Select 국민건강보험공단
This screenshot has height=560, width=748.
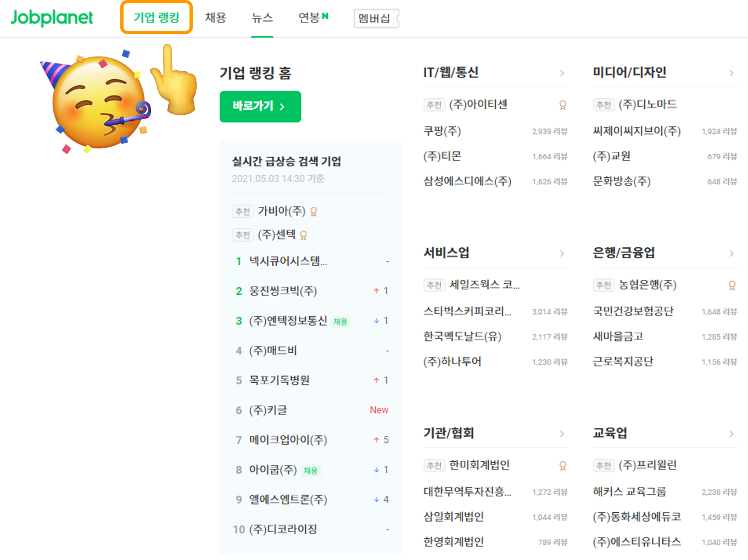click(633, 311)
